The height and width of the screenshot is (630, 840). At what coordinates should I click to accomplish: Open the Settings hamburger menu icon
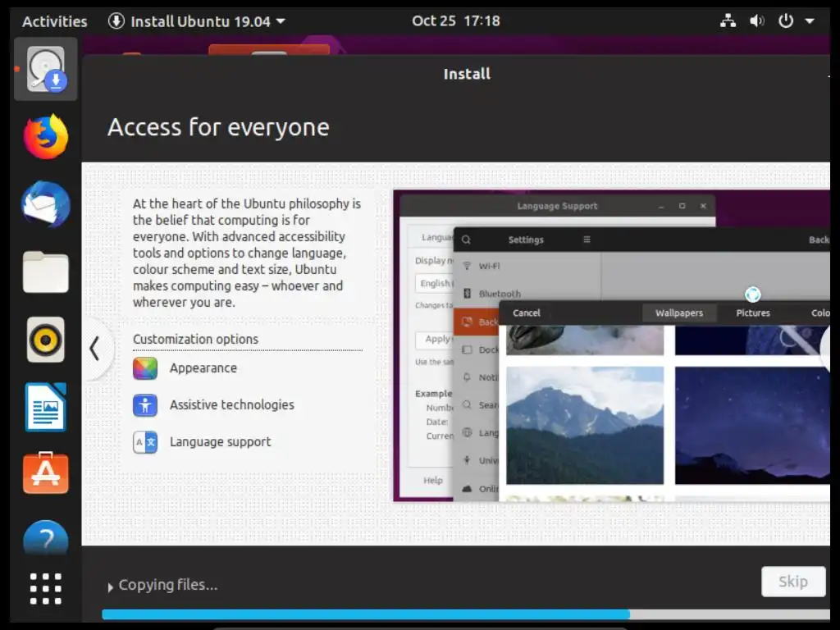tap(587, 240)
